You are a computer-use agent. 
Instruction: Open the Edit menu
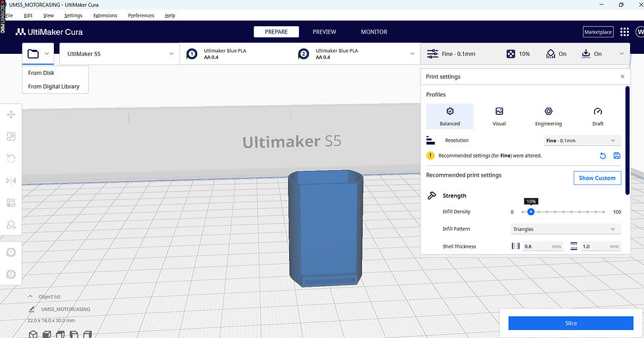point(28,15)
